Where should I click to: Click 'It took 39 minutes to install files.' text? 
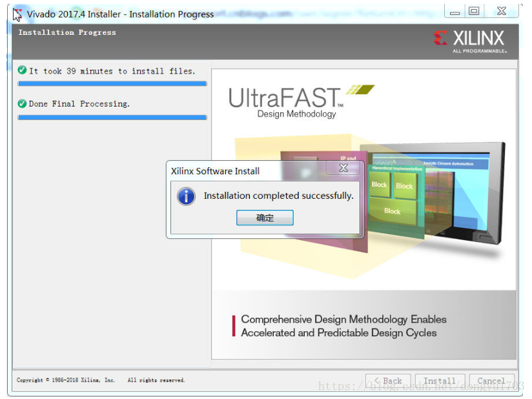point(112,71)
